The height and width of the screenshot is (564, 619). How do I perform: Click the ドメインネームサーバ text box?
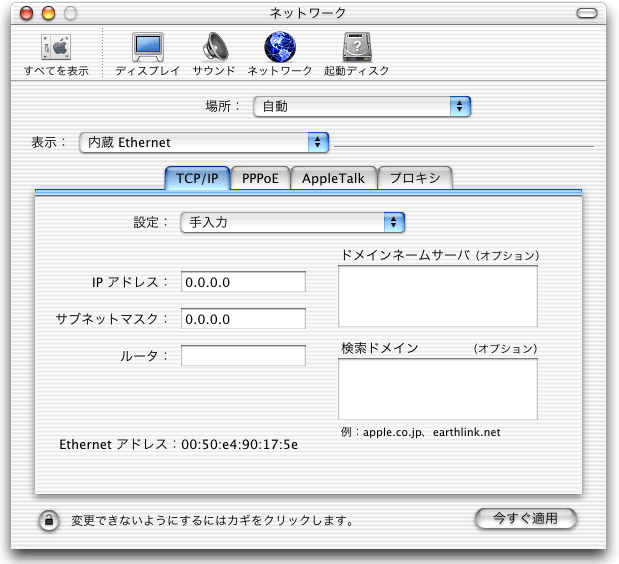(438, 296)
